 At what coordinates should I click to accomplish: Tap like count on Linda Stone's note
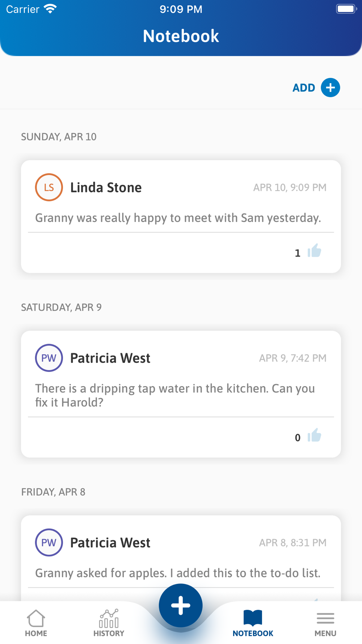298,253
